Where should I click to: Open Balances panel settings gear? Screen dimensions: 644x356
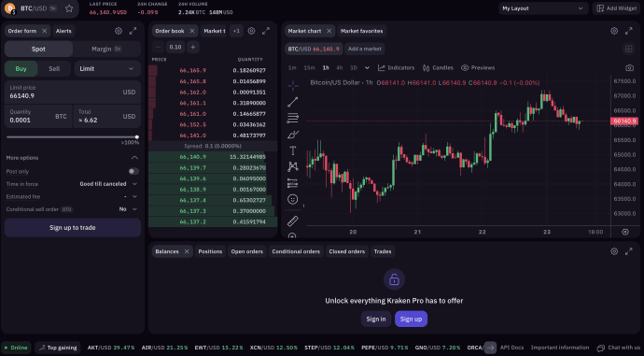pos(614,251)
